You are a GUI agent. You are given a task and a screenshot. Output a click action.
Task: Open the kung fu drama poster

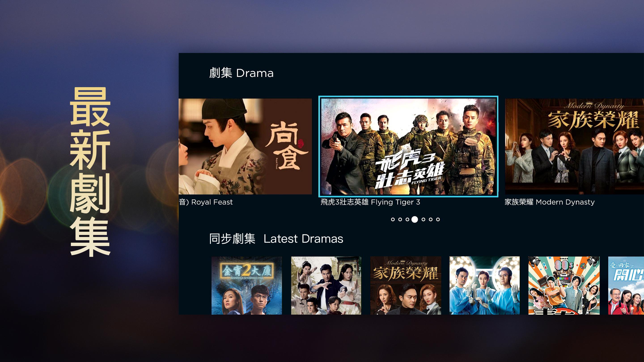[326, 285]
